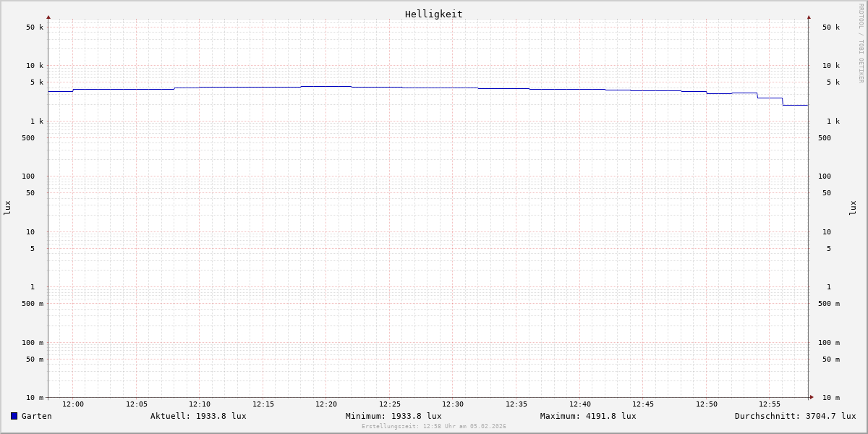Viewport: 868px width, 434px height.
Task: Click the 50 k label on left axis
Action: click(35, 27)
